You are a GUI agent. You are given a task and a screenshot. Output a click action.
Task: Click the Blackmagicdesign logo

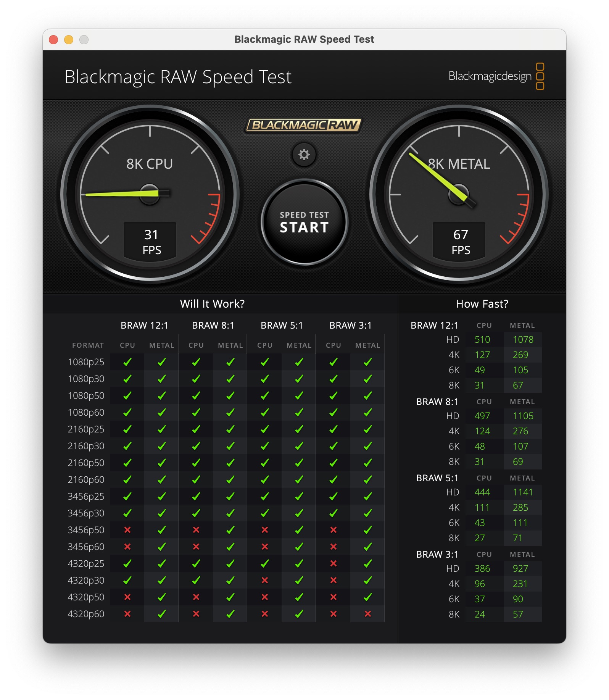[496, 76]
